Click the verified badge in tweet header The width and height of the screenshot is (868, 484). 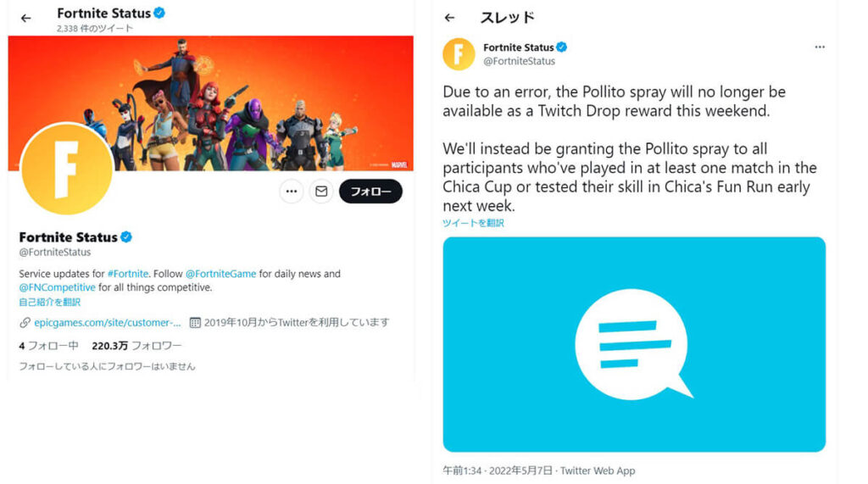[x=561, y=47]
